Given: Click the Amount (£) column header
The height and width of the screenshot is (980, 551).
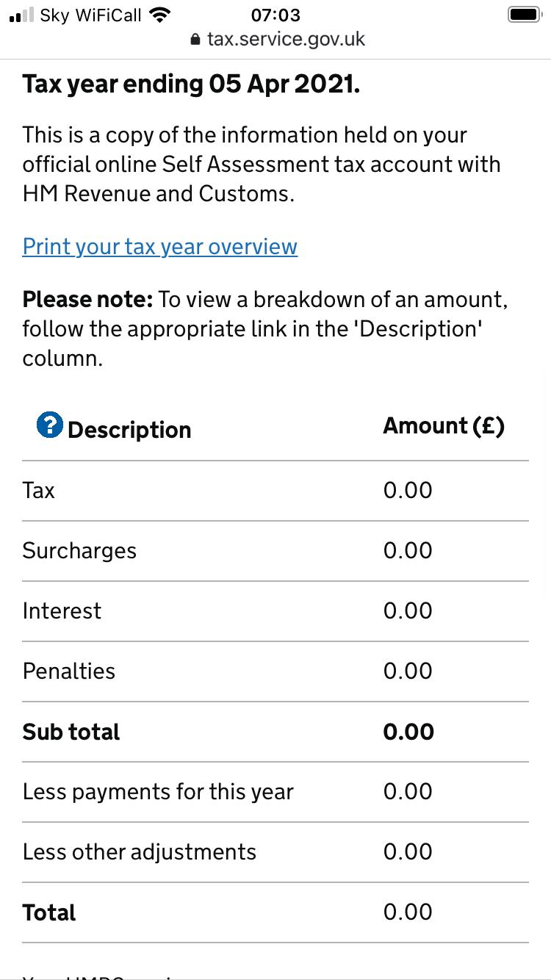Looking at the screenshot, I should click(444, 426).
